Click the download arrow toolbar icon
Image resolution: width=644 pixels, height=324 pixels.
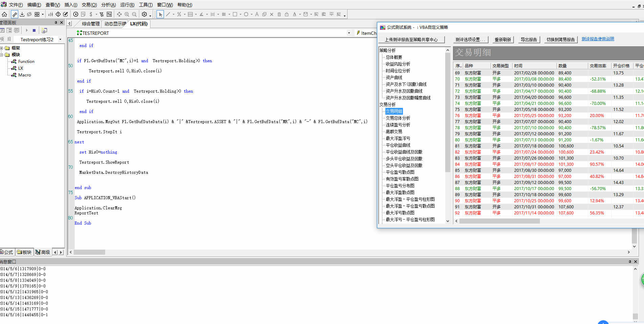click(x=22, y=14)
